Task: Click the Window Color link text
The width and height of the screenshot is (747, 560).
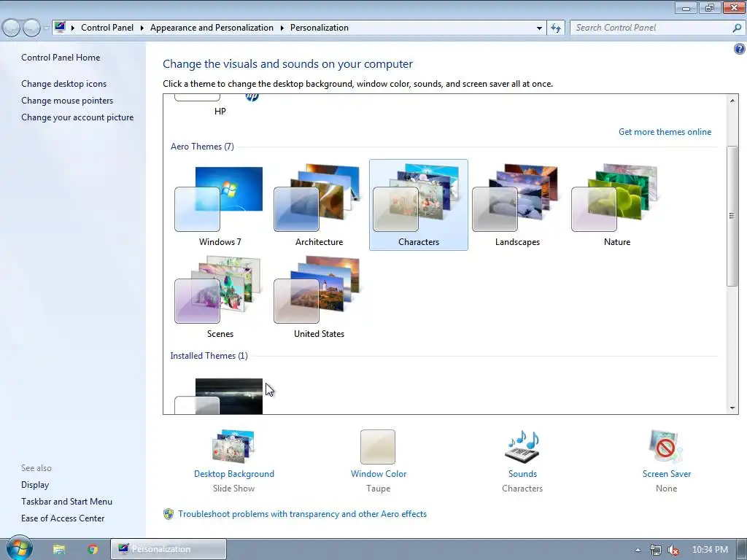Action: pos(379,474)
